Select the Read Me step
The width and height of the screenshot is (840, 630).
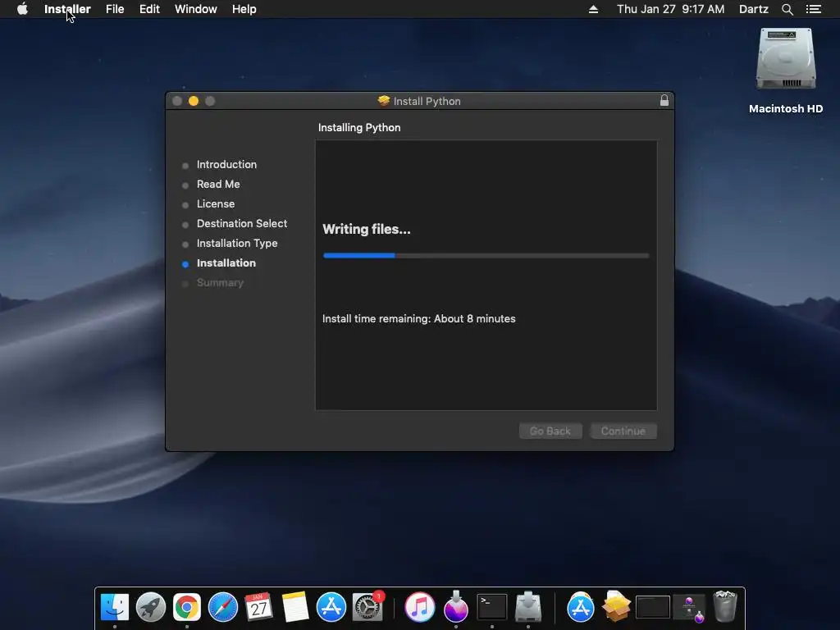click(x=218, y=185)
